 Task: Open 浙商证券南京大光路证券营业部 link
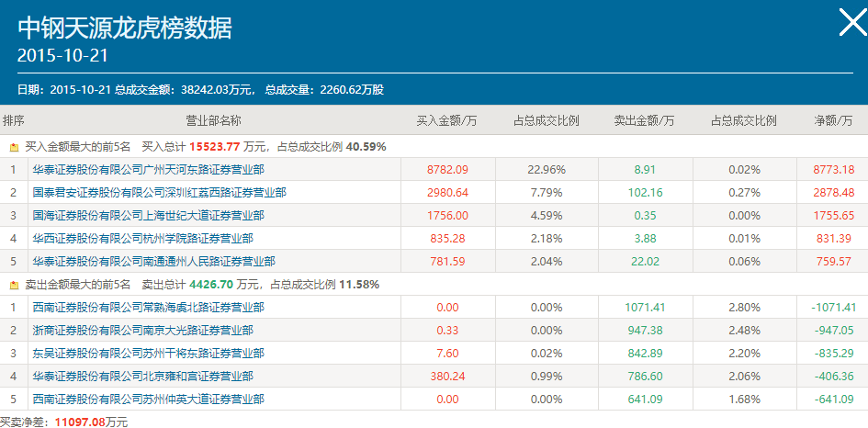(142, 331)
